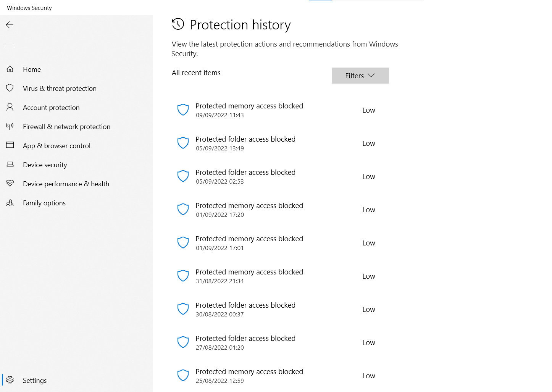The width and height of the screenshot is (552, 392).
Task: Click Low severity label of 31/08/2022 entry
Action: (x=369, y=276)
